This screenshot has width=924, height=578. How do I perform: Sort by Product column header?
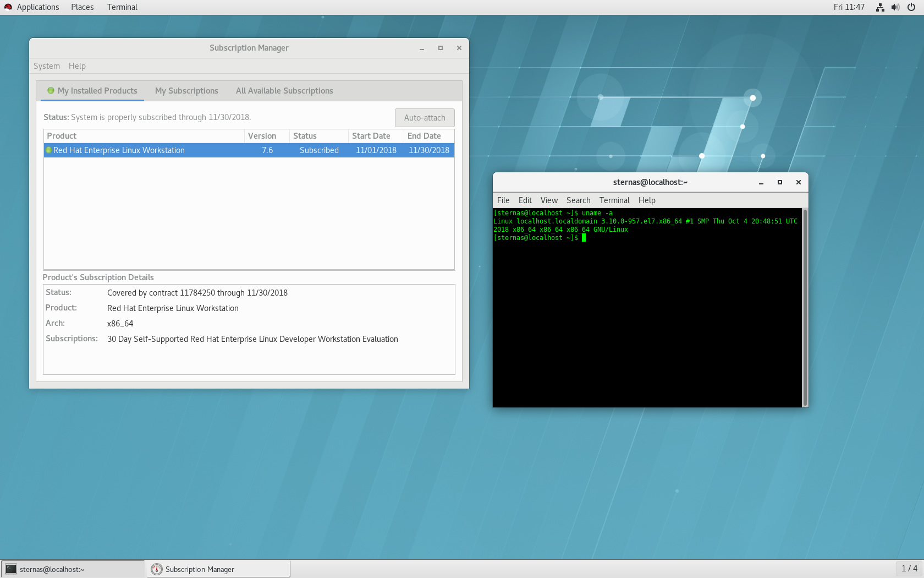[x=144, y=136]
